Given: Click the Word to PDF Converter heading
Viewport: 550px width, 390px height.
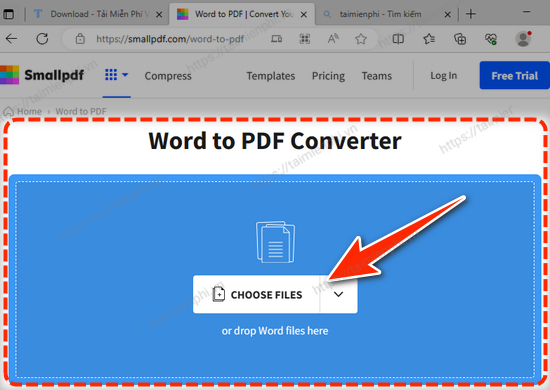Looking at the screenshot, I should coord(275,141).
